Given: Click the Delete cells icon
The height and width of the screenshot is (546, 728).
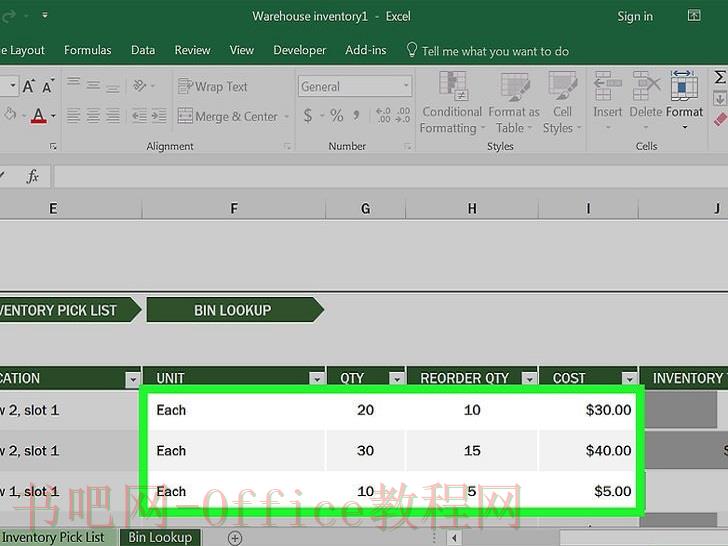Looking at the screenshot, I should [646, 86].
